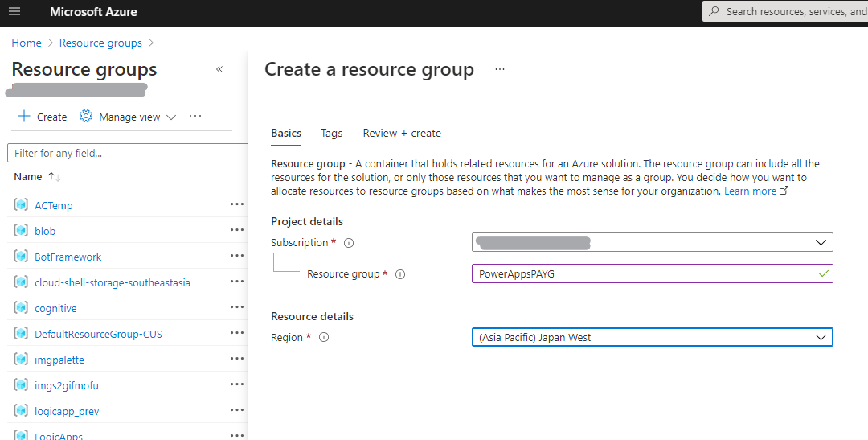868x440 pixels.
Task: Click BotFramework resource group icon
Action: [21, 257]
